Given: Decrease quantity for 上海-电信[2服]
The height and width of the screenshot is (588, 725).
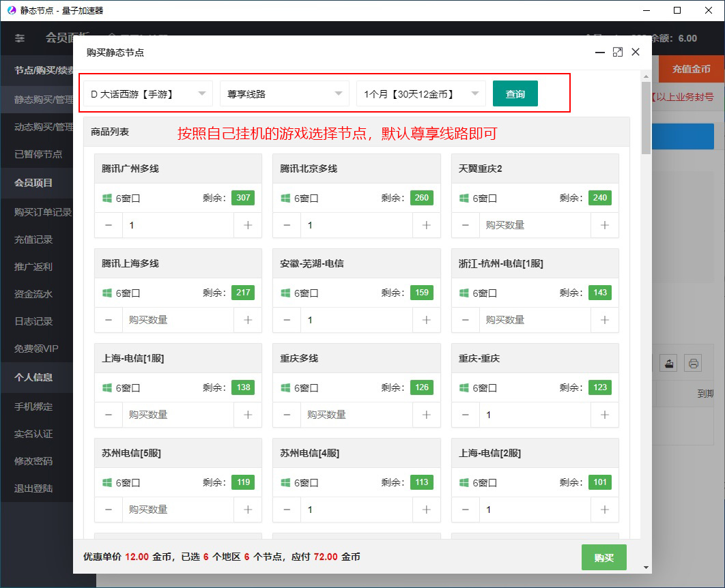Looking at the screenshot, I should click(x=466, y=510).
